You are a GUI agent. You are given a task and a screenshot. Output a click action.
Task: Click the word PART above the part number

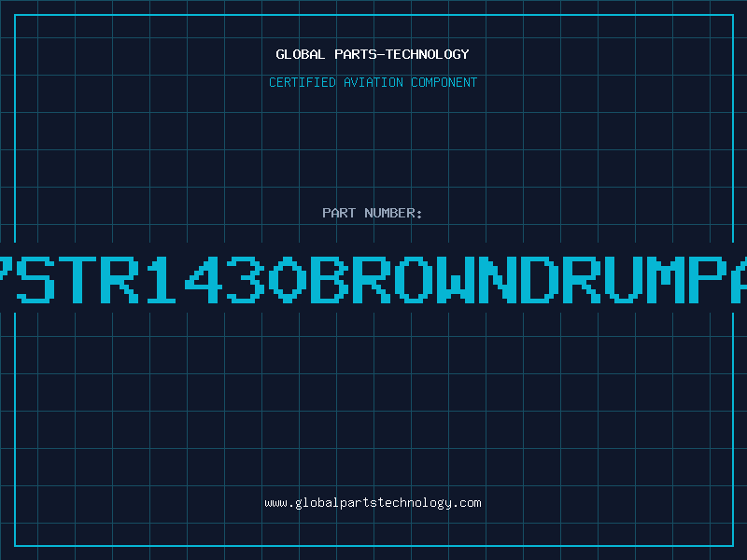(x=339, y=213)
